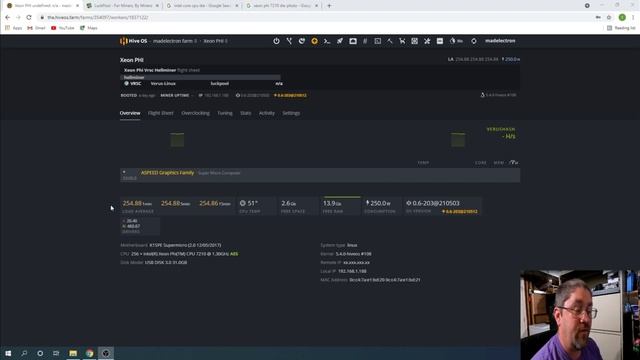The width and height of the screenshot is (640, 360).
Task: Open madelectron account menu
Action: (500, 41)
